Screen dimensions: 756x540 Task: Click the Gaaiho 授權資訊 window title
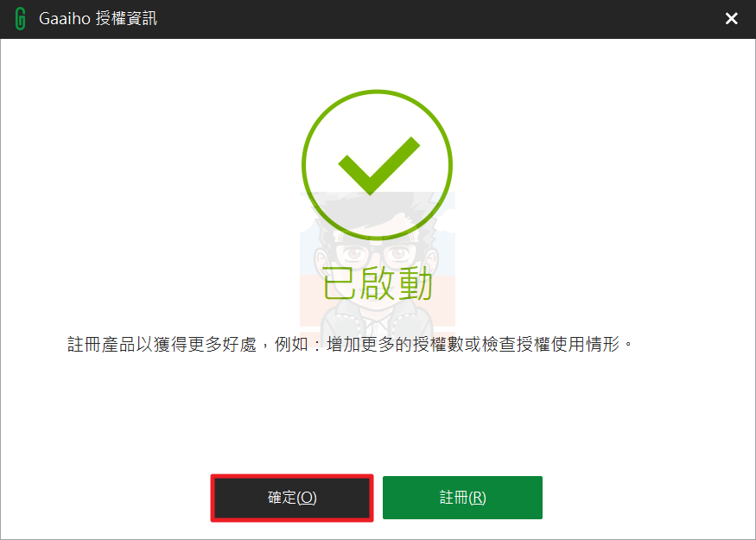click(98, 19)
